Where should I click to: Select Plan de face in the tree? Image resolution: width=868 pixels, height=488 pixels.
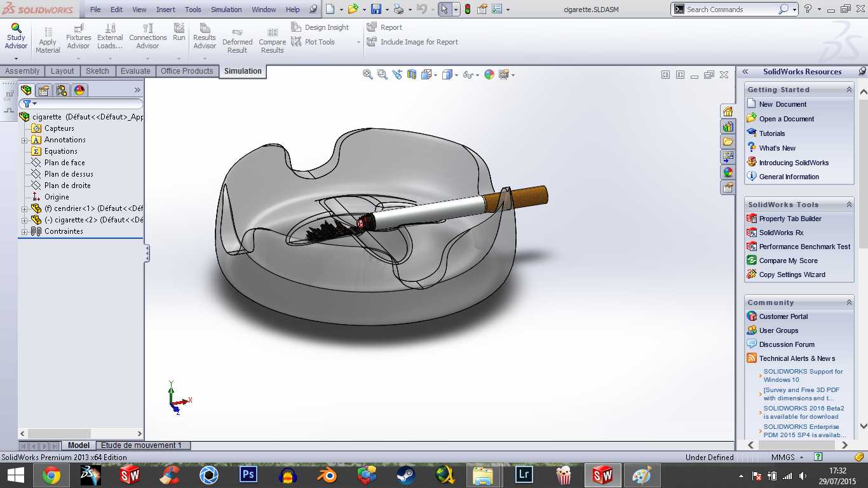[64, 163]
